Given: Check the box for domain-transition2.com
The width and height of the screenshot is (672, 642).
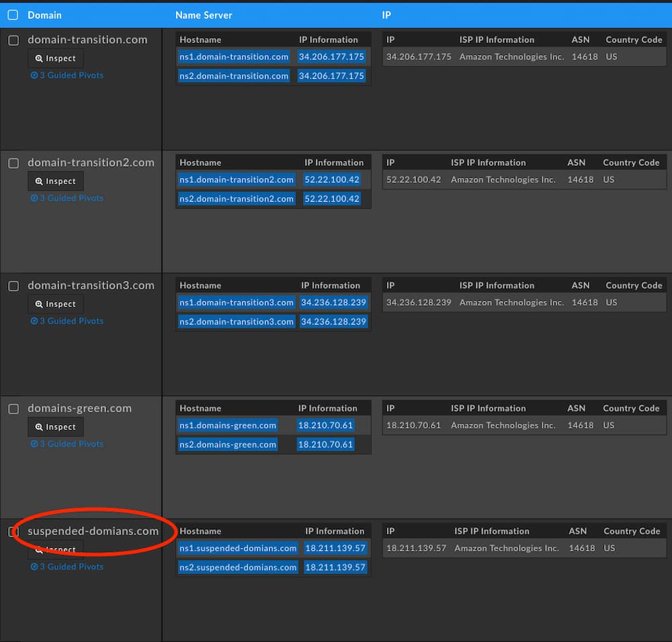Looking at the screenshot, I should (13, 163).
